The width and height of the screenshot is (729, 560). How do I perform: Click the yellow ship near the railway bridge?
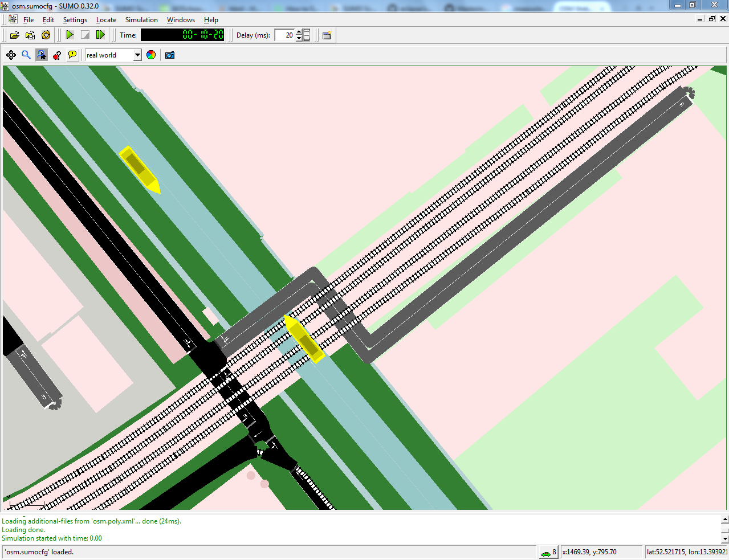304,340
